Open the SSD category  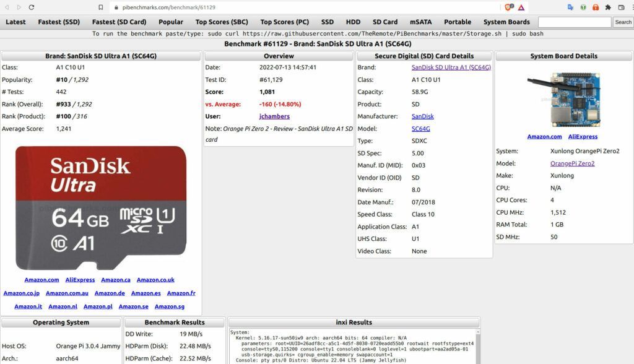(328, 22)
